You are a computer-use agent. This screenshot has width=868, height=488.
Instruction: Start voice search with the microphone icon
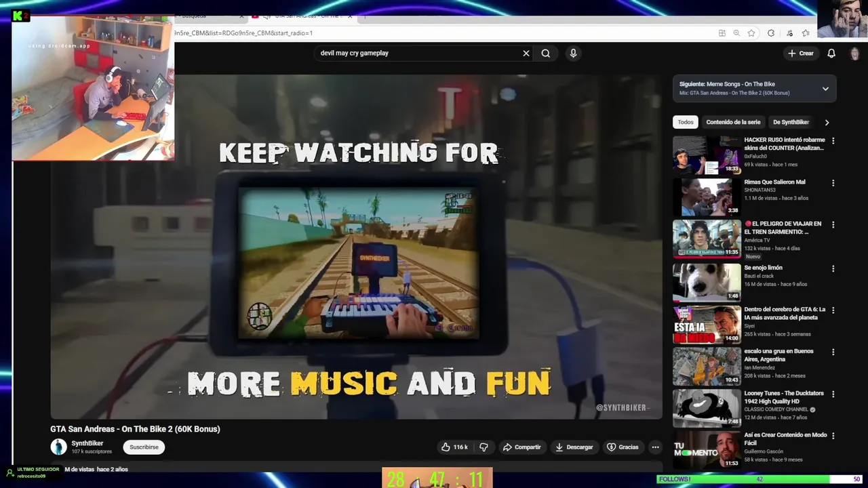click(x=573, y=53)
